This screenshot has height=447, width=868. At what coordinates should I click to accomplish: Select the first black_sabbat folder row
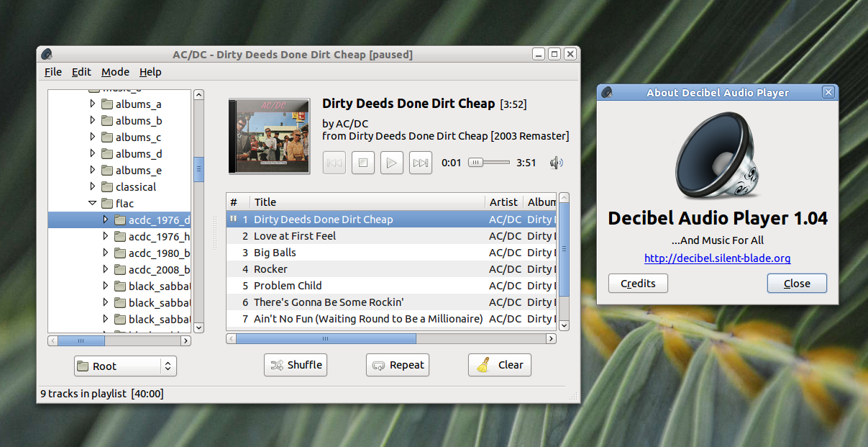click(119, 286)
